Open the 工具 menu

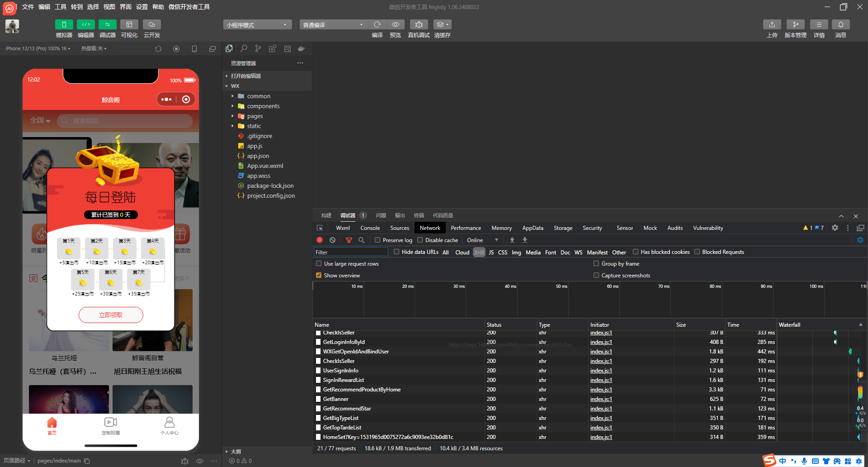pyautogui.click(x=61, y=7)
